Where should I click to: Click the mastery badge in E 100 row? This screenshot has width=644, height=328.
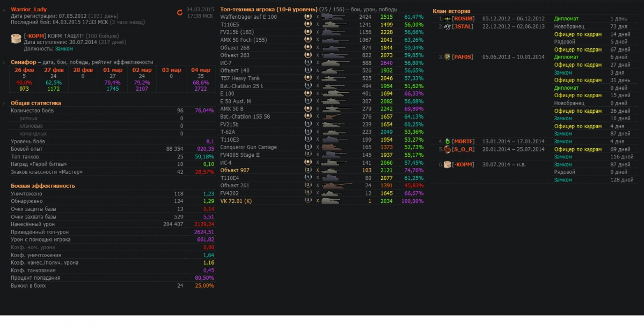tap(308, 93)
